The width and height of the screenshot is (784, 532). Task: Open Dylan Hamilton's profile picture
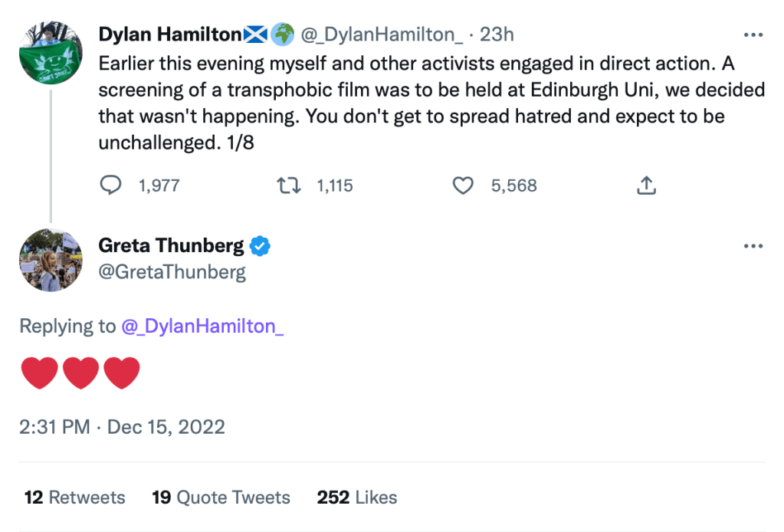click(51, 52)
